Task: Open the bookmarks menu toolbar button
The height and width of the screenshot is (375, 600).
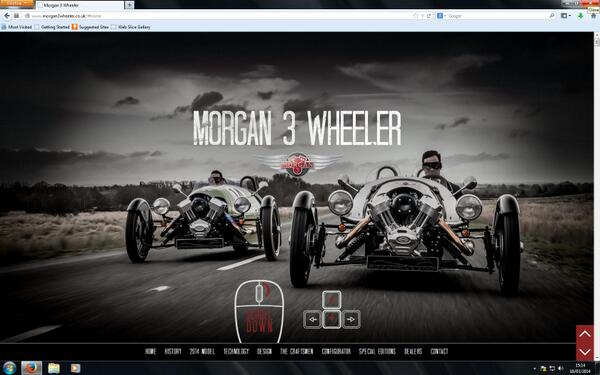Action: (565, 16)
